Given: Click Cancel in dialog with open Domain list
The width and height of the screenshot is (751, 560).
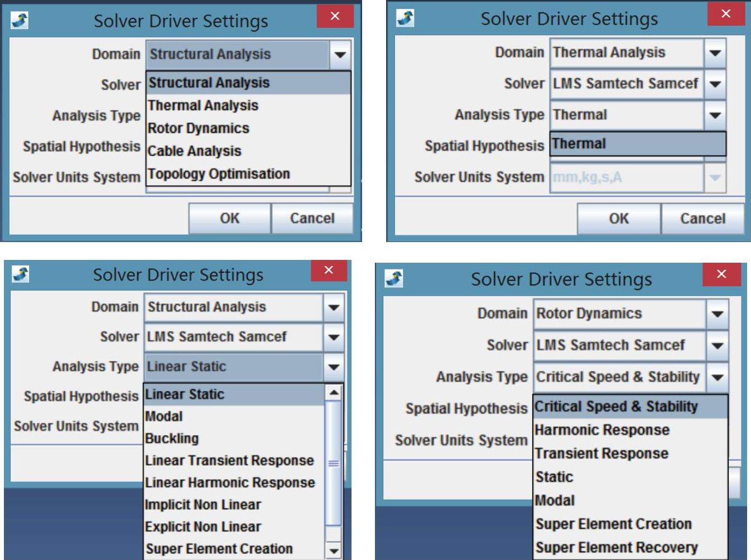Looking at the screenshot, I should coord(312,218).
